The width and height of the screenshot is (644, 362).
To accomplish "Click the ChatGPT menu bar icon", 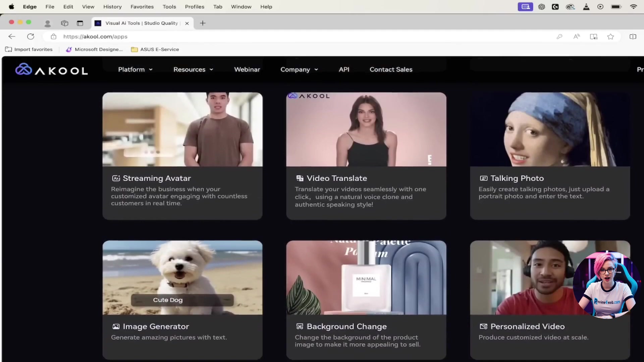I will (x=541, y=7).
